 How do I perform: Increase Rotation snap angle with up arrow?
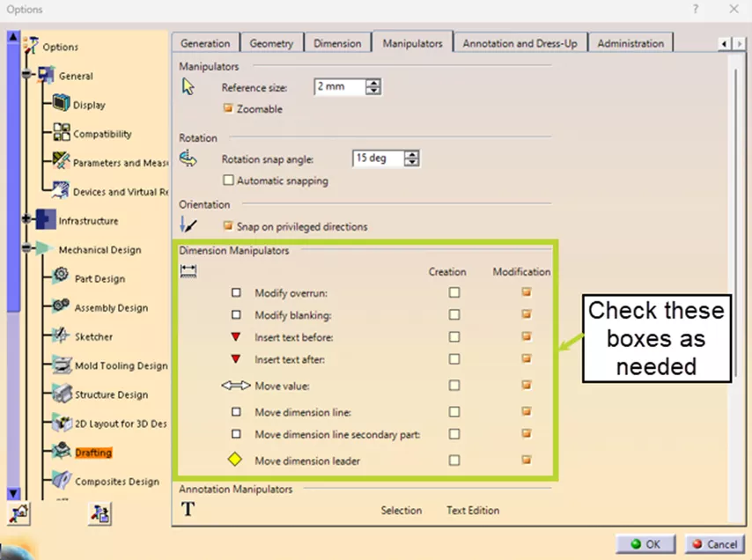[x=410, y=154]
